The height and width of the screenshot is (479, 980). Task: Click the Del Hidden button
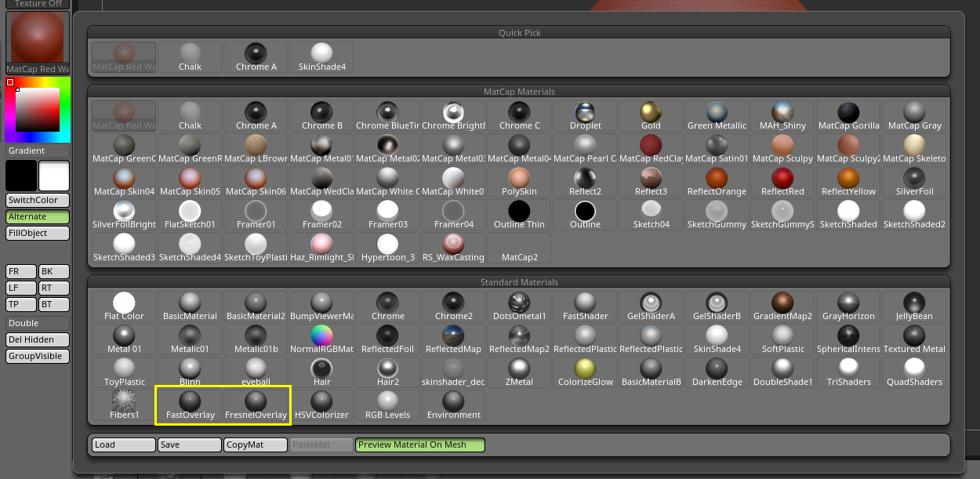pyautogui.click(x=38, y=339)
